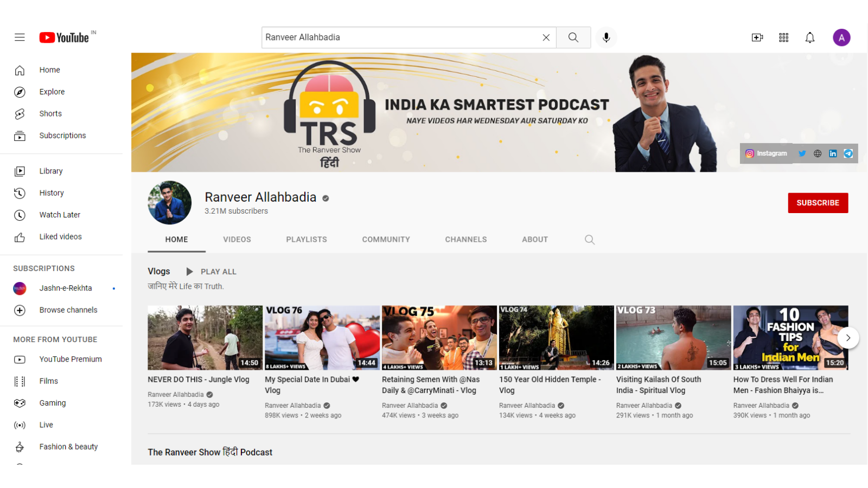Open The Ranveer Show हिंदी Podcast section

tap(210, 452)
